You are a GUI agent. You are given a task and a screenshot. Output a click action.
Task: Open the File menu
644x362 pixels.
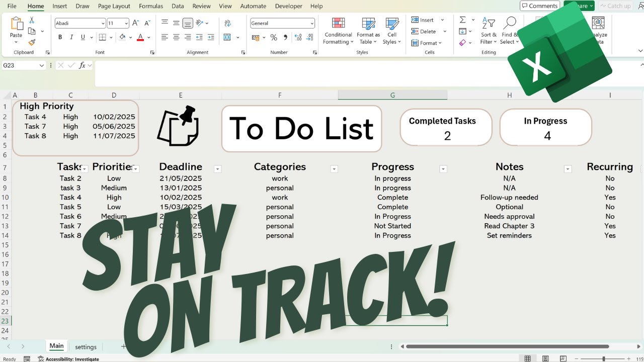click(12, 6)
